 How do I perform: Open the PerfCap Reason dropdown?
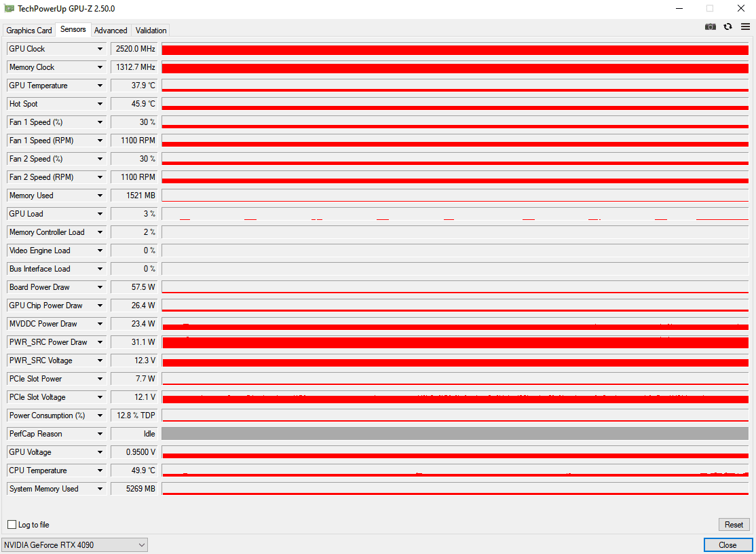tap(100, 433)
